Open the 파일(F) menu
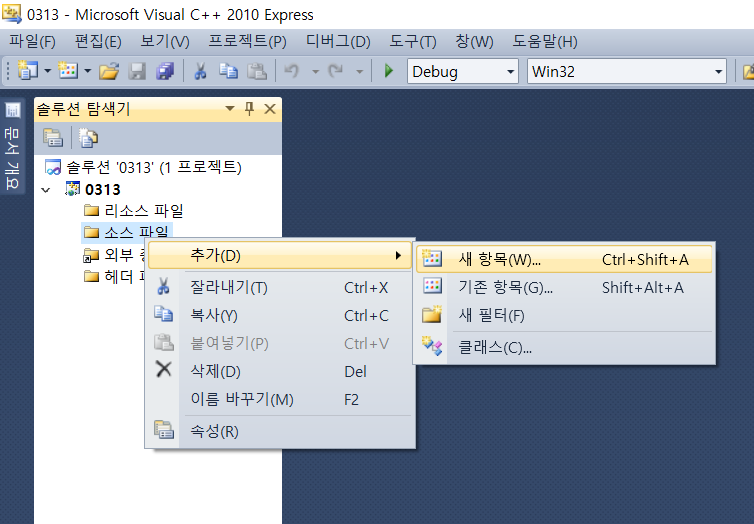Screen dimensions: 754x524 [33, 41]
